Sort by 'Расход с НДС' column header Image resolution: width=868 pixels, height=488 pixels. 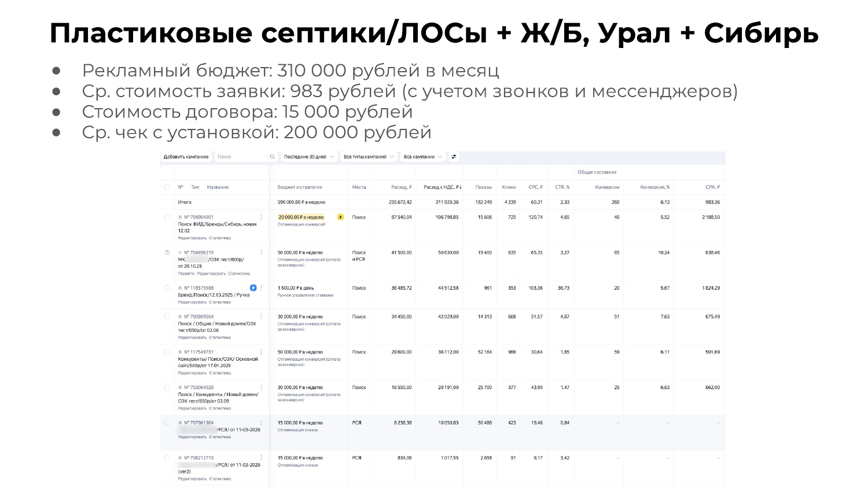pyautogui.click(x=443, y=187)
